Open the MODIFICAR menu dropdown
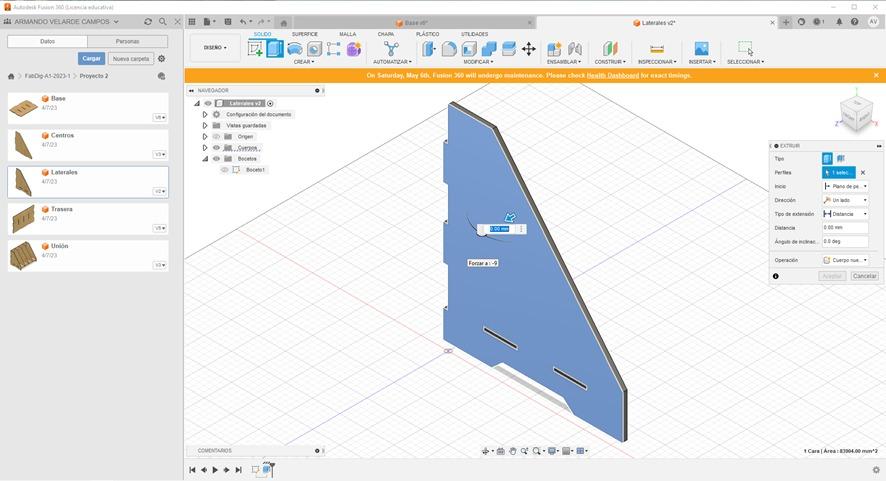The image size is (886, 481). coord(479,62)
